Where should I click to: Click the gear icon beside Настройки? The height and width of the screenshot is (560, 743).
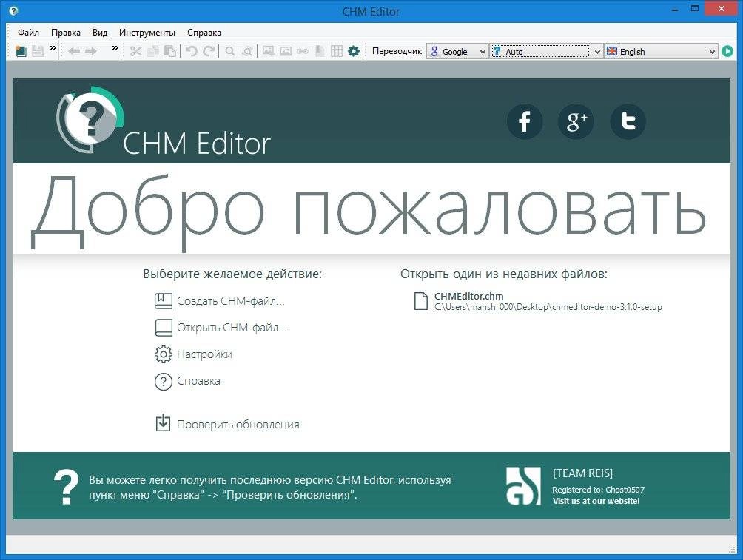coord(164,354)
